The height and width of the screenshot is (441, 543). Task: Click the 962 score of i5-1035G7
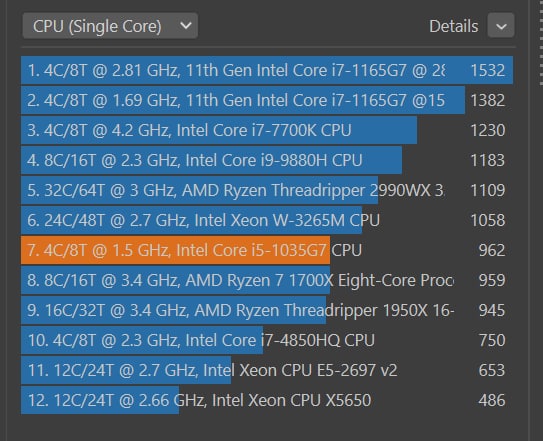(492, 250)
